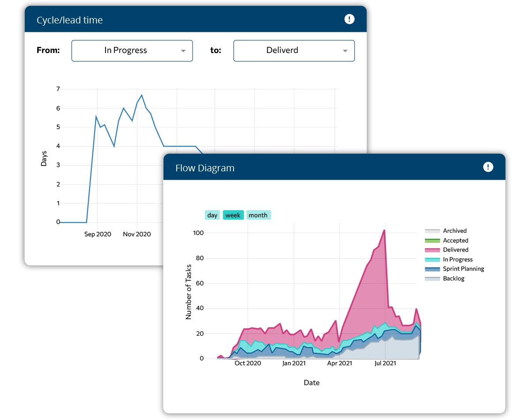Image resolution: width=530 pixels, height=420 pixels.
Task: Toggle In Progress legend entry
Action: pos(458,259)
